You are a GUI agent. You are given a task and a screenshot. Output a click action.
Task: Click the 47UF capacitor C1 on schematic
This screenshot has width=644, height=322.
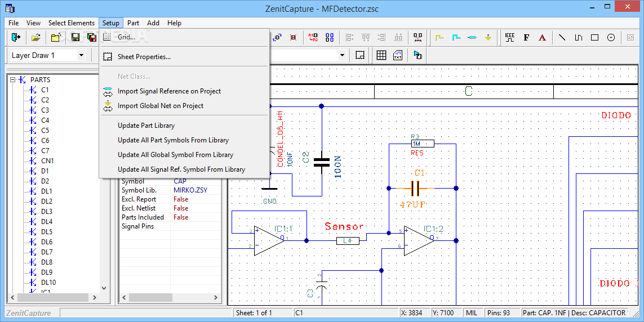click(415, 189)
